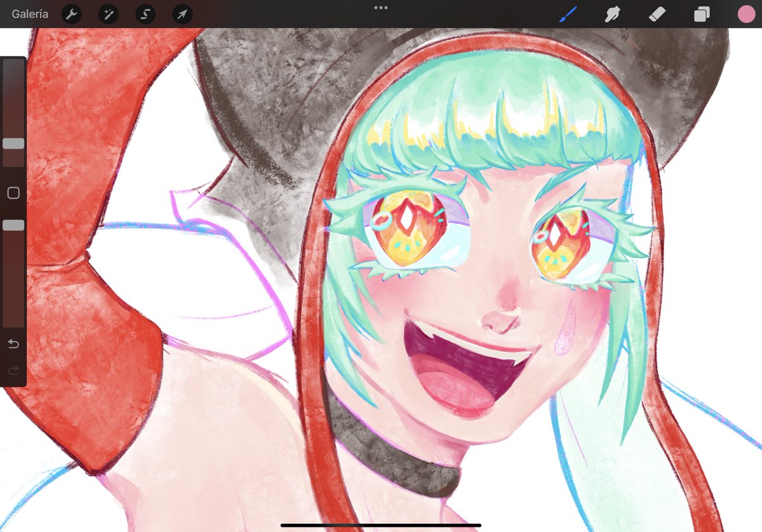Tap the three-dot indicator at top center
Image resolution: width=762 pixels, height=532 pixels.
tap(380, 8)
